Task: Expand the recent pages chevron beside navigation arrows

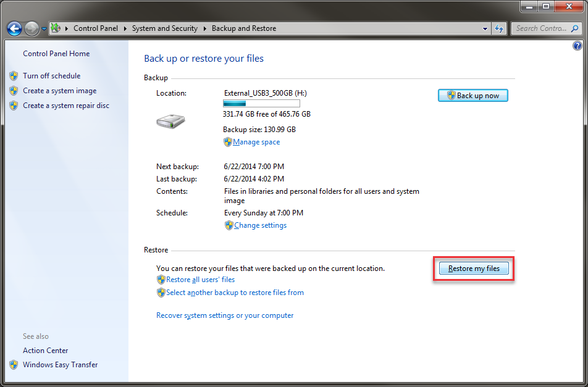Action: (43, 28)
